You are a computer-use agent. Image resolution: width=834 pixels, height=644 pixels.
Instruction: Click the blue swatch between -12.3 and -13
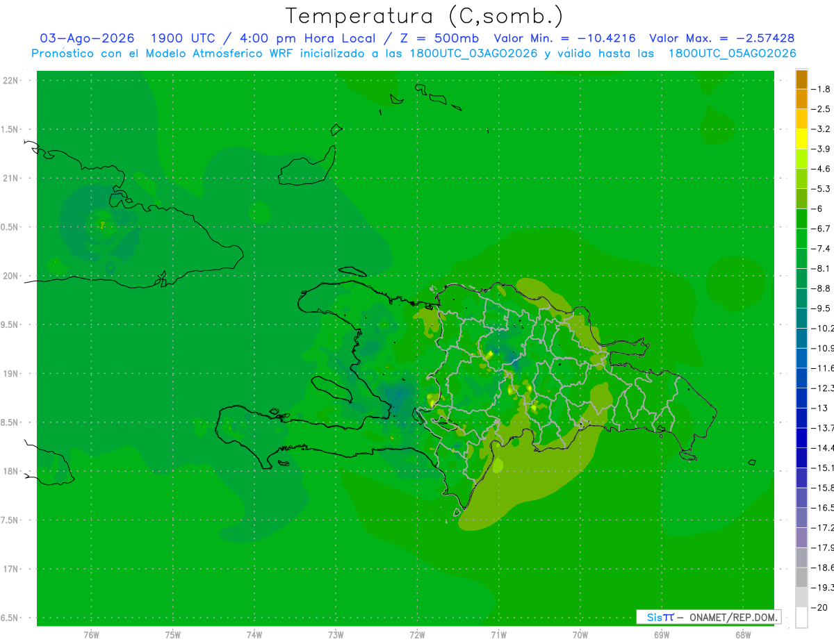point(801,397)
